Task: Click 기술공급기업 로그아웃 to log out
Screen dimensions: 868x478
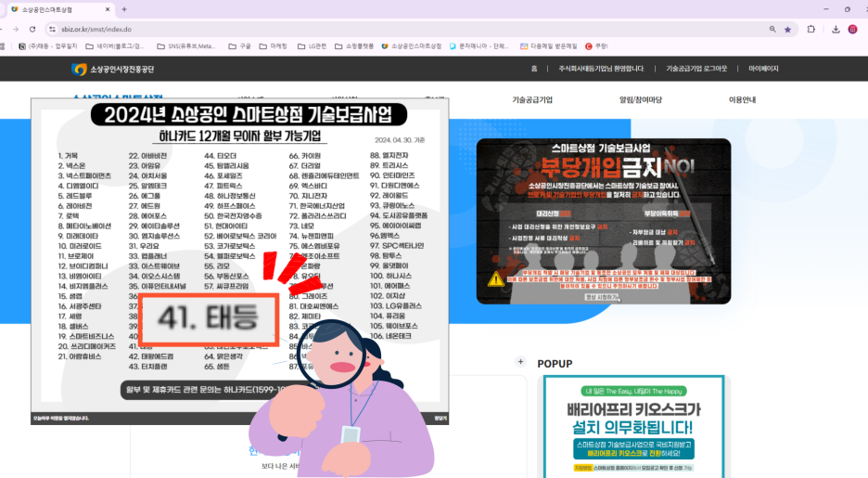Action: tap(696, 69)
